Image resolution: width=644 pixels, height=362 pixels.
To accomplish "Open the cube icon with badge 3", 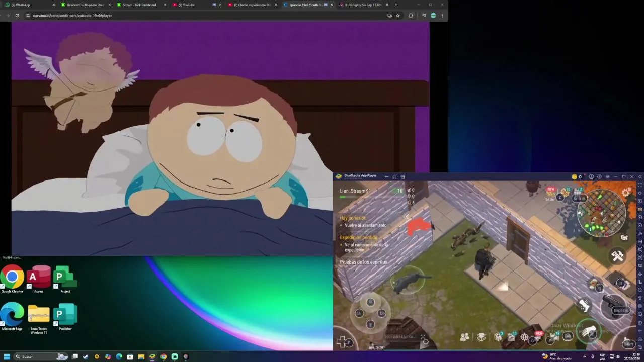I will [x=499, y=336].
